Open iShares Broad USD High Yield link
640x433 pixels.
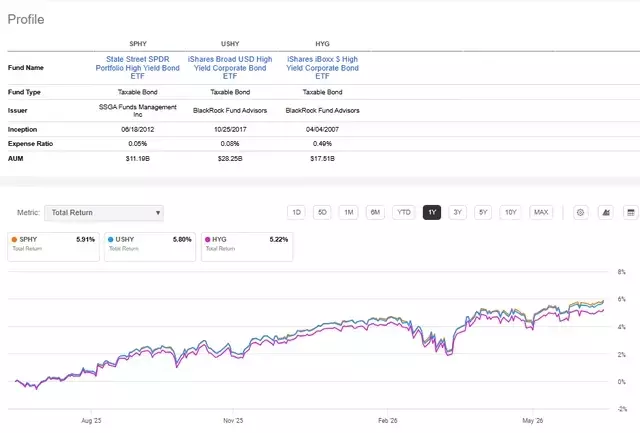coord(230,68)
